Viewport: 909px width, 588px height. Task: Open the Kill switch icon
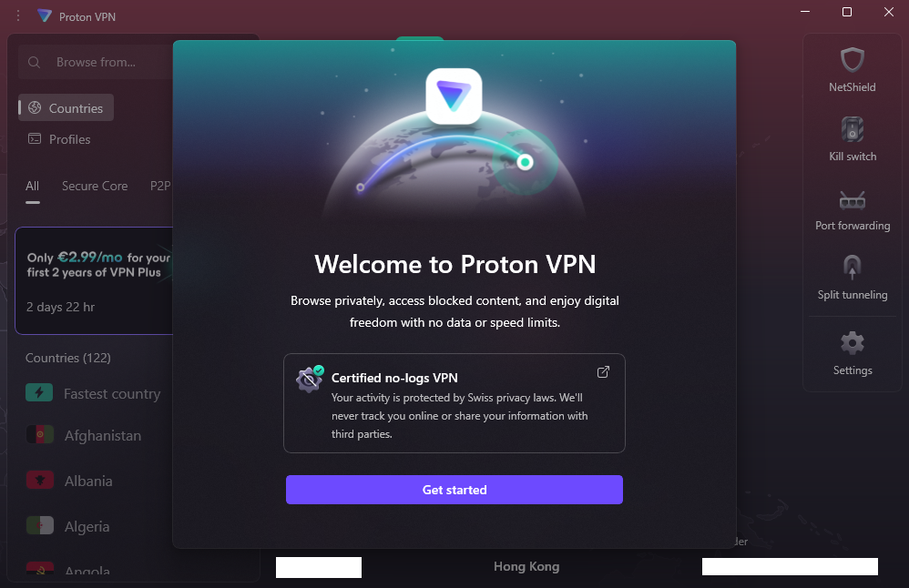853,129
